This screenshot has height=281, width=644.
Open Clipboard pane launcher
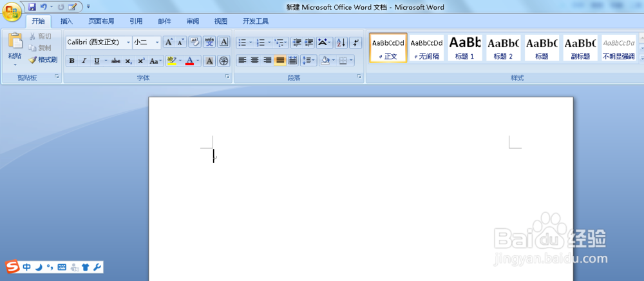57,77
